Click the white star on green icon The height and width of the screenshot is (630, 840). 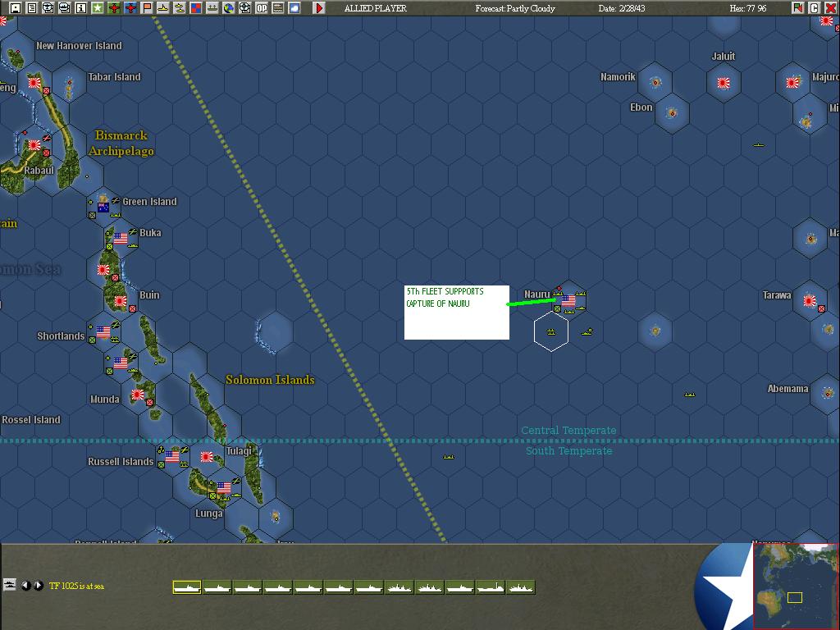[98, 8]
